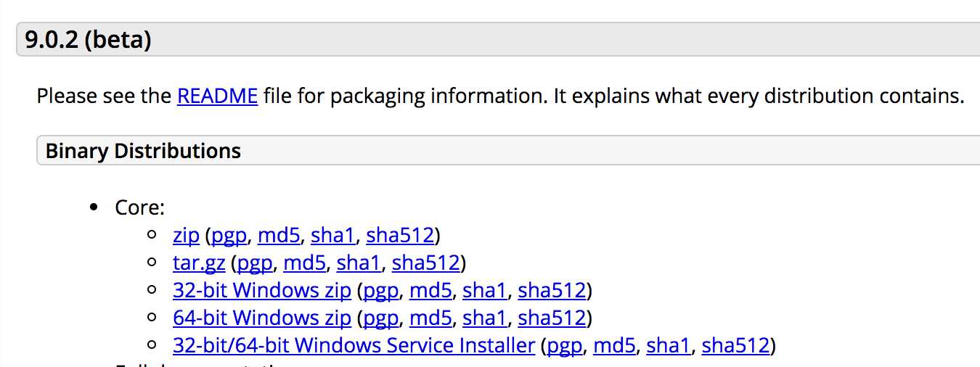Open sha1 checksum for zip
This screenshot has width=980, height=367.
tap(332, 236)
